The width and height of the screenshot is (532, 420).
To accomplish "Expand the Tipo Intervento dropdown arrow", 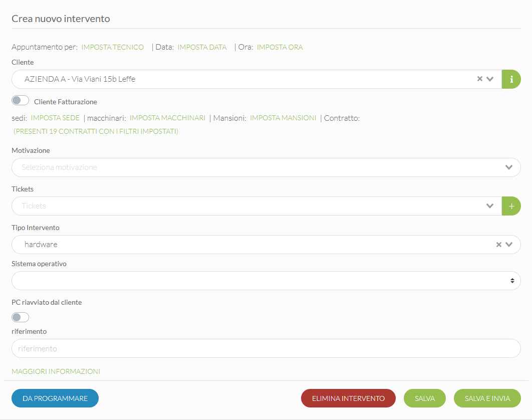I will click(509, 245).
